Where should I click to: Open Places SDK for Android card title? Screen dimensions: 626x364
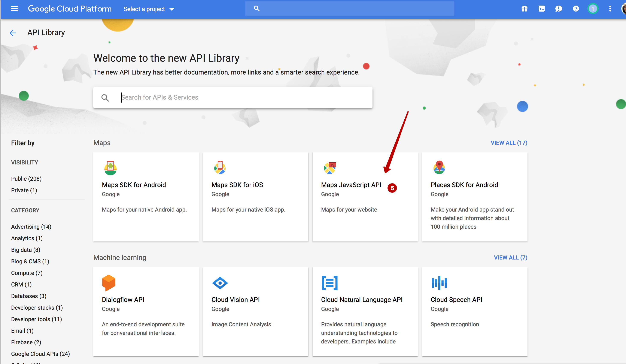pos(464,185)
